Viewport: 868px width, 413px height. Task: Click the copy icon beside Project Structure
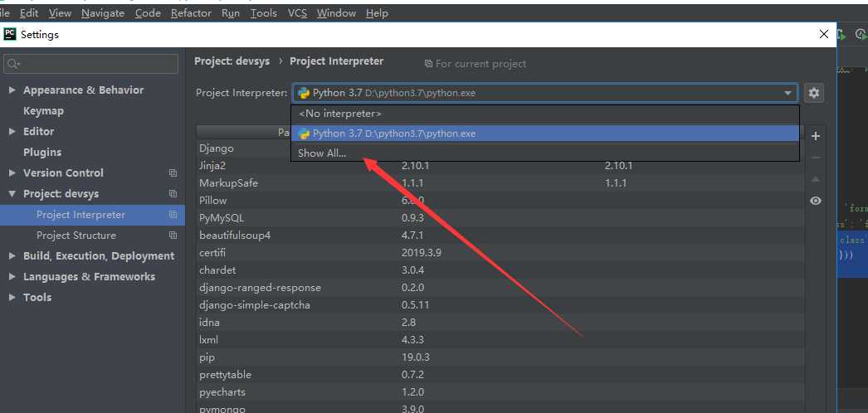[173, 236]
